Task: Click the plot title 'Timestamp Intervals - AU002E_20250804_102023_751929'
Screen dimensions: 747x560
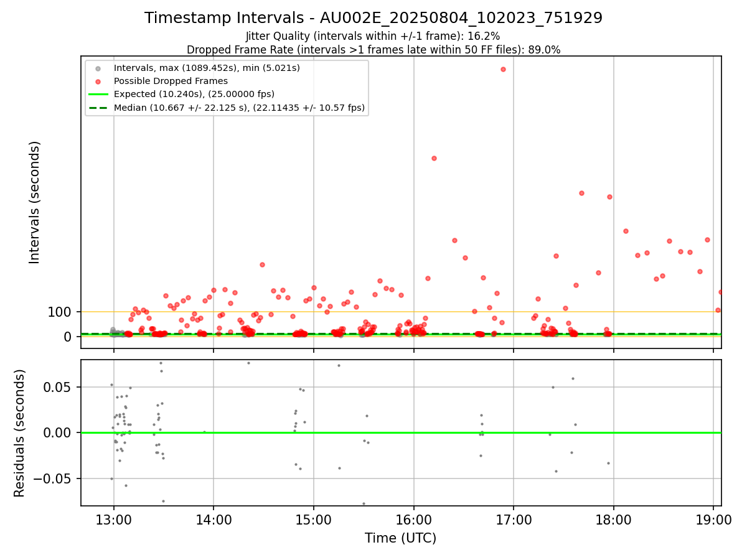Action: 374,18
